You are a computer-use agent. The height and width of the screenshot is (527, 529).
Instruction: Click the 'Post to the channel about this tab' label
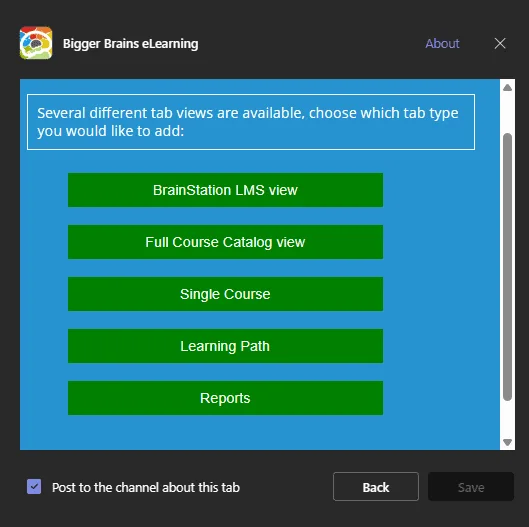pyautogui.click(x=146, y=487)
